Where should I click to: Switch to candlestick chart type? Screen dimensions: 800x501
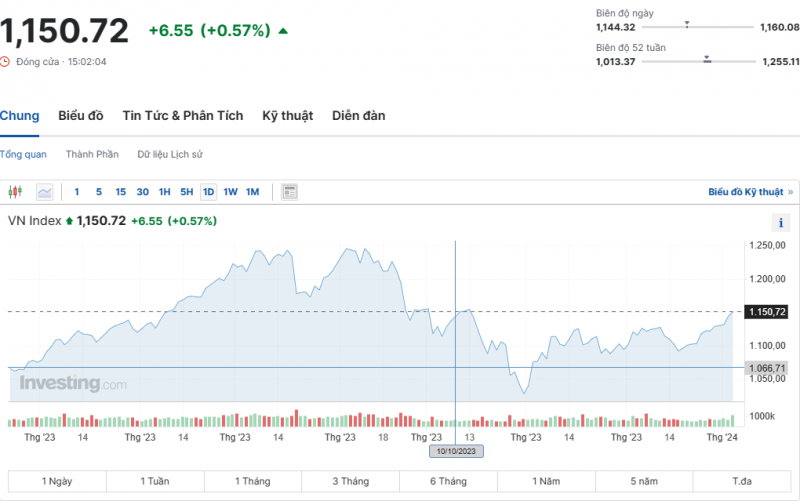point(15,191)
